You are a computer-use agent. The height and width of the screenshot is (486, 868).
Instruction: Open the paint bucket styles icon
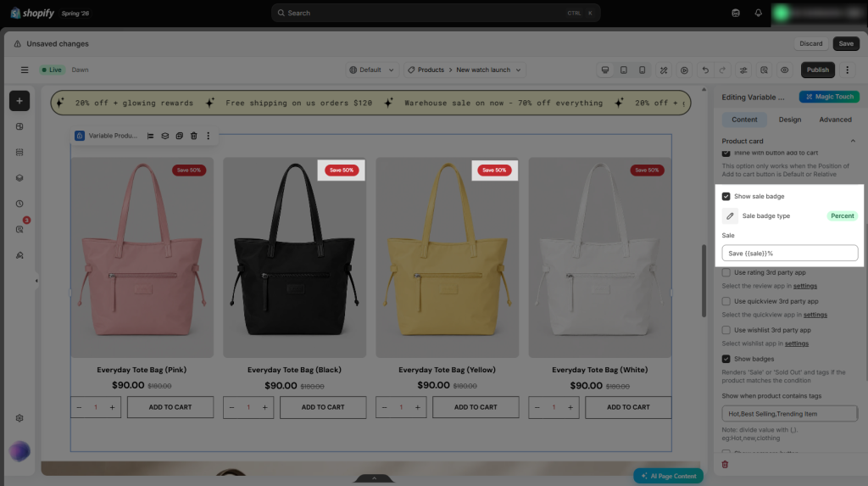point(19,255)
